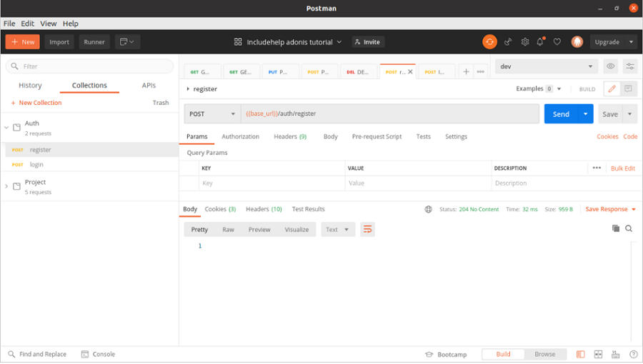Click the Send button
Image resolution: width=643 pixels, height=364 pixels.
561,113
